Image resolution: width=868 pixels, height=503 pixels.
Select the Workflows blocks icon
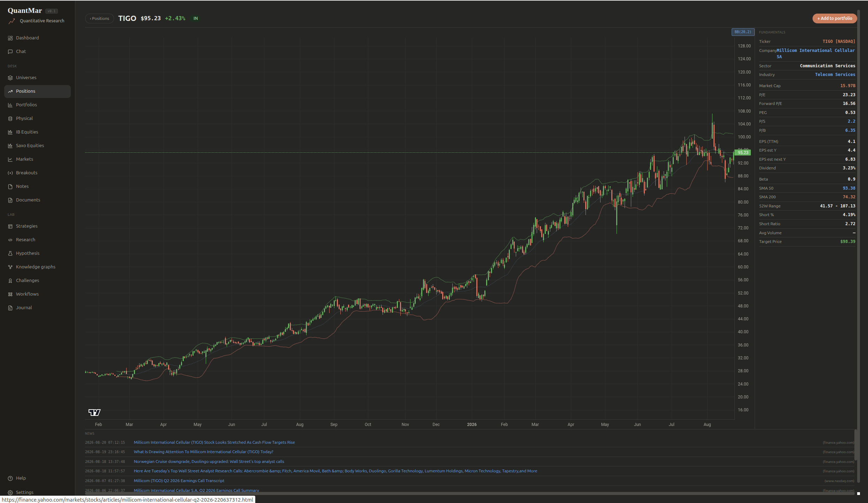[x=10, y=294]
